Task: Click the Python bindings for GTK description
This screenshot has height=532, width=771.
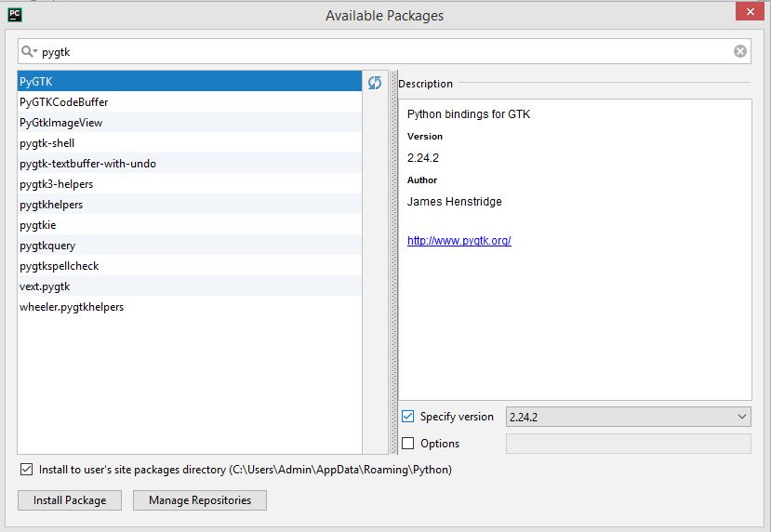Action: pos(469,114)
